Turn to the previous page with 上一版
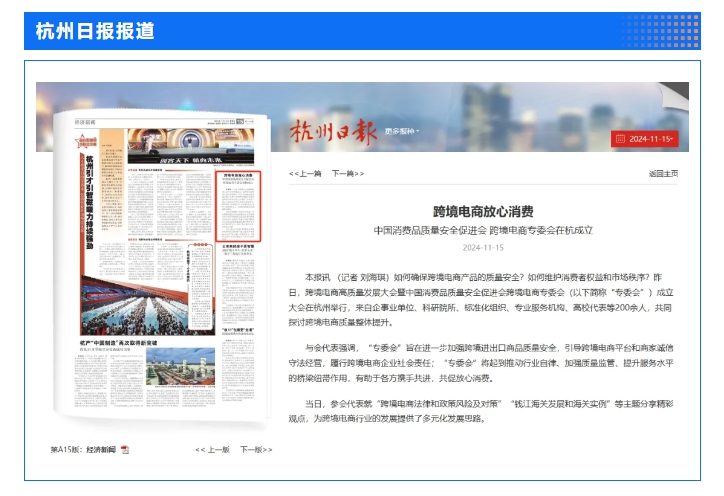 point(212,450)
